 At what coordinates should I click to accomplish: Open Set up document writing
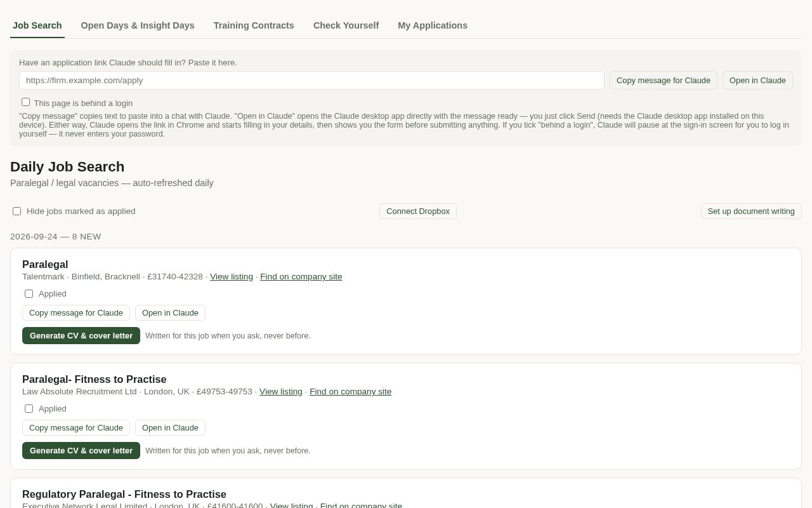[751, 211]
